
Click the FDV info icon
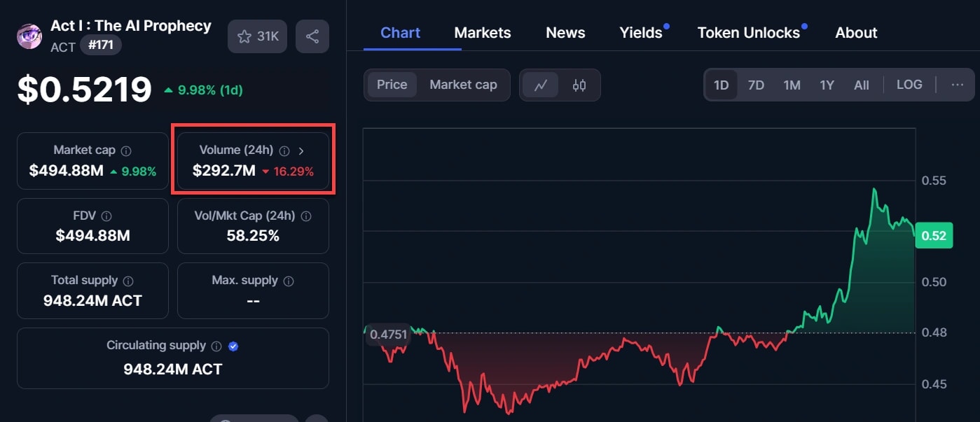(x=106, y=216)
